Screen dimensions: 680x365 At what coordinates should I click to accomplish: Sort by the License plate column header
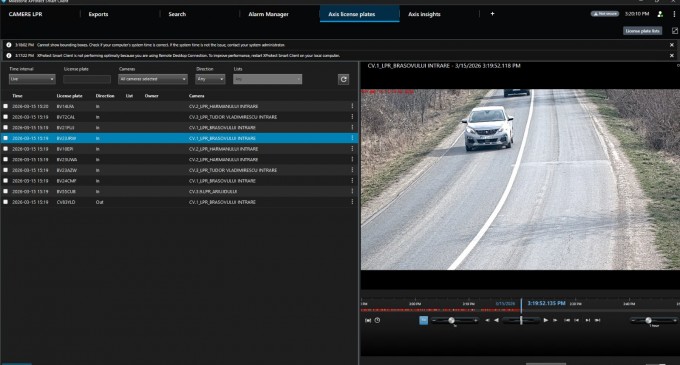69,96
